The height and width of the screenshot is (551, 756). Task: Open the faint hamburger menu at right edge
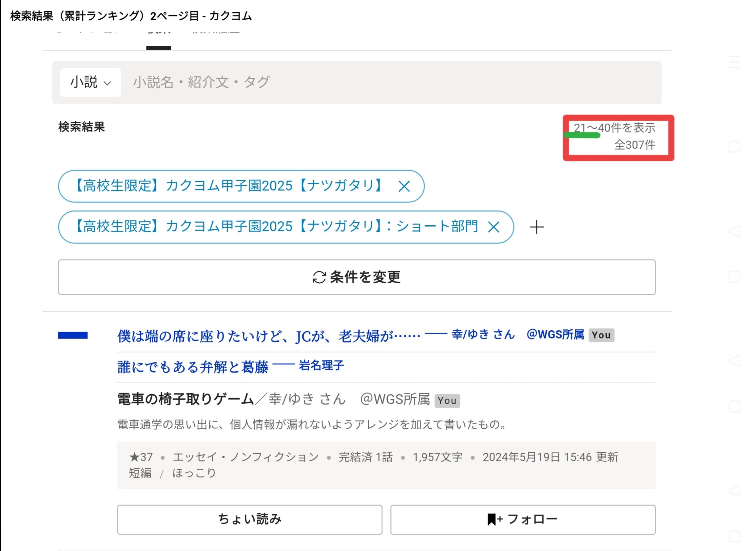click(x=734, y=62)
